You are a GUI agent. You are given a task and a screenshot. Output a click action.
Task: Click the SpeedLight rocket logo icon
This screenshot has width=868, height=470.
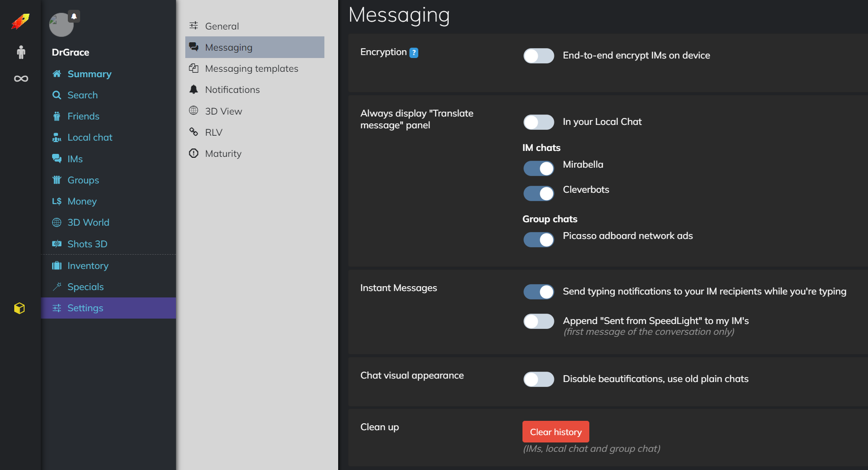(20, 22)
